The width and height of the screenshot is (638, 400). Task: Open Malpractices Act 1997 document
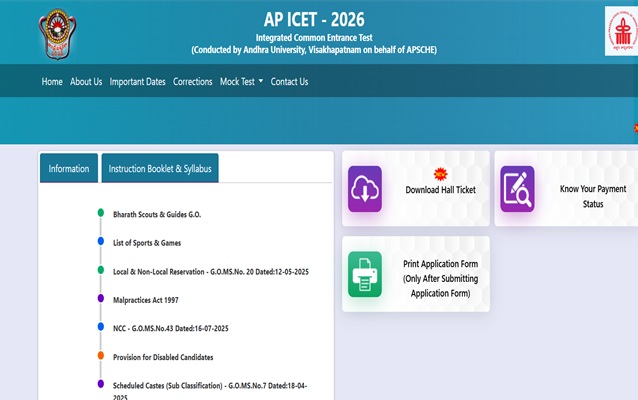tap(146, 300)
